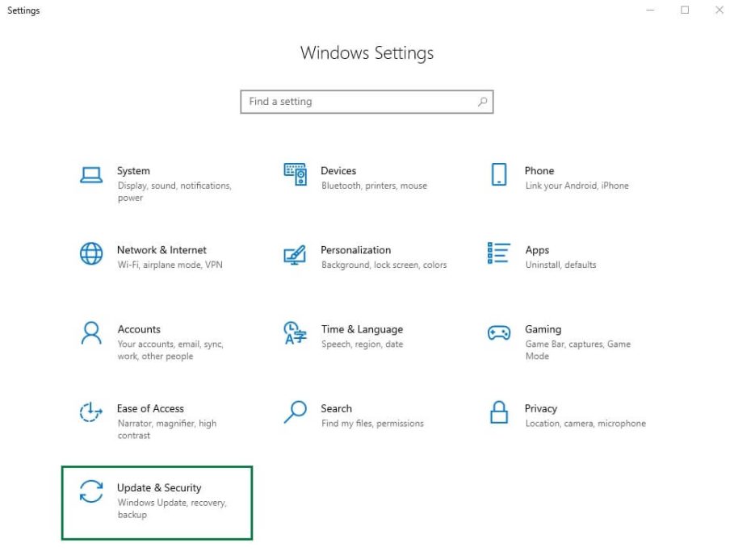734x560 pixels.
Task: Click the Settings title in the titlebar
Action: click(x=23, y=10)
